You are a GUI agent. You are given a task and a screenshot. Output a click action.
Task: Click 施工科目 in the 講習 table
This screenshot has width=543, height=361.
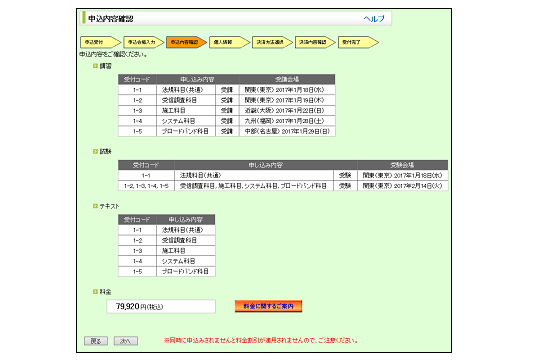tap(186, 111)
